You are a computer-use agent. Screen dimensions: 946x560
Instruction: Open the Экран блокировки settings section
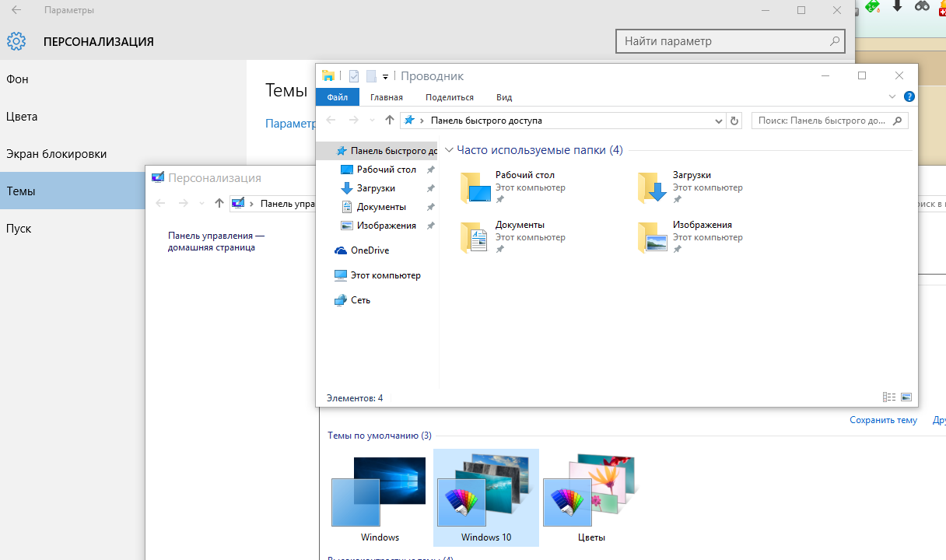click(123, 154)
